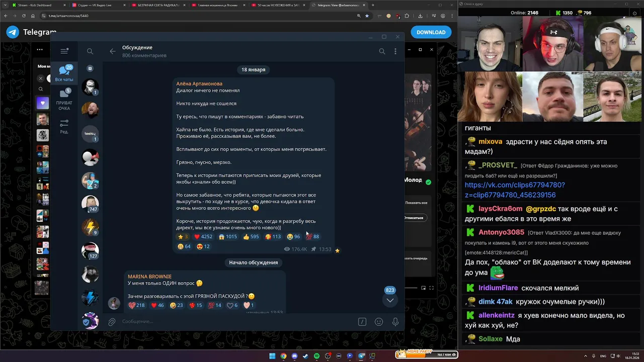
Task: Open the chat avatar with badge 747
Action: [x=90, y=204]
